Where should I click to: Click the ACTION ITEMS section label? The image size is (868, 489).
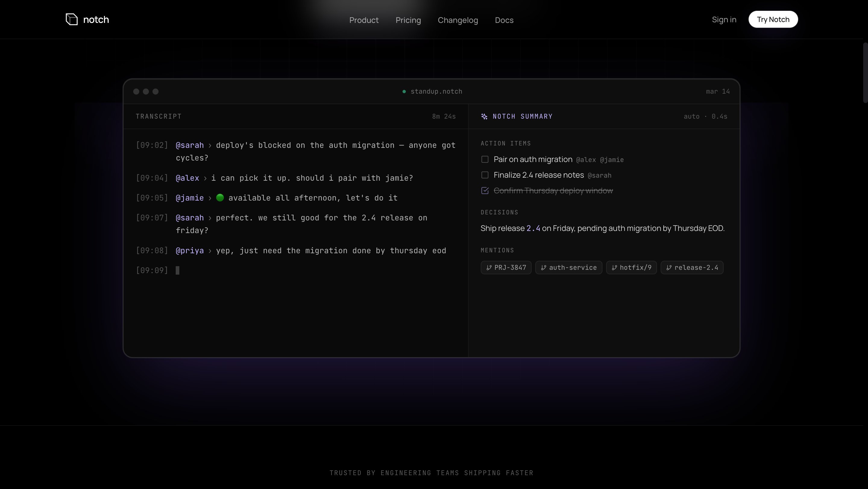pyautogui.click(x=506, y=143)
